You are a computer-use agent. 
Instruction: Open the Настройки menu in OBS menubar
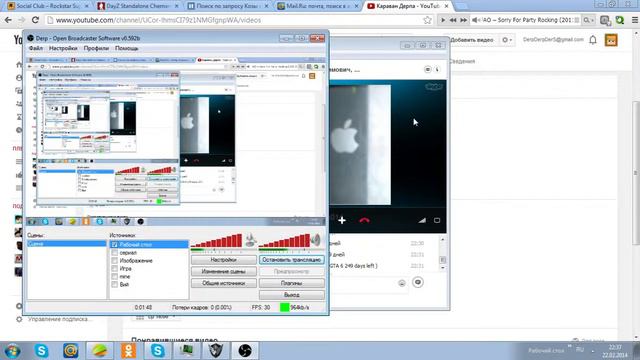coord(63,48)
